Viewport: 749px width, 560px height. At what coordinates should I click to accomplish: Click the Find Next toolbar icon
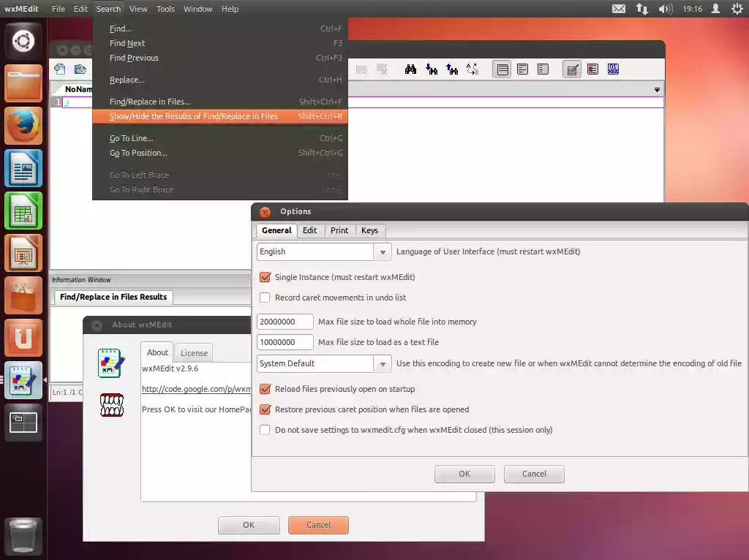(432, 69)
